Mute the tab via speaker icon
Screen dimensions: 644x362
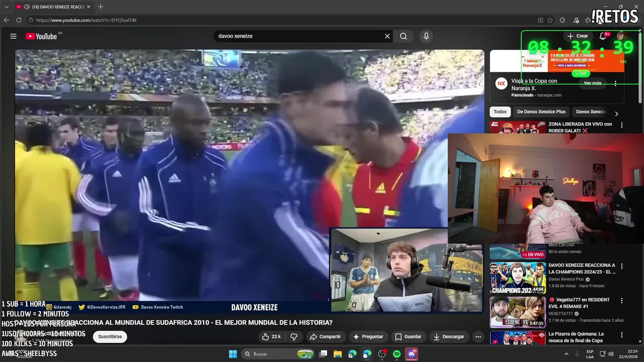click(26, 7)
